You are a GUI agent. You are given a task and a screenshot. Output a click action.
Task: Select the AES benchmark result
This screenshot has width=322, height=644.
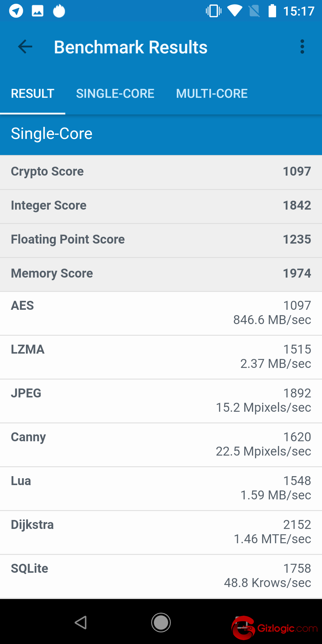tap(161, 313)
